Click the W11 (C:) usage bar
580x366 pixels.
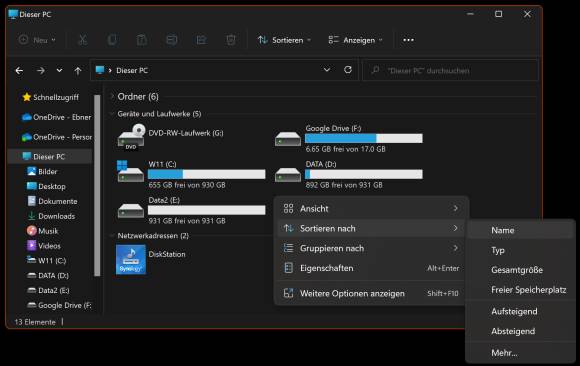[x=206, y=174]
